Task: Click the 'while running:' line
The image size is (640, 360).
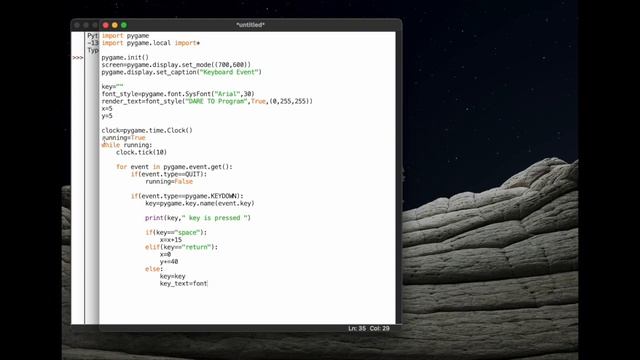Action: (127, 145)
